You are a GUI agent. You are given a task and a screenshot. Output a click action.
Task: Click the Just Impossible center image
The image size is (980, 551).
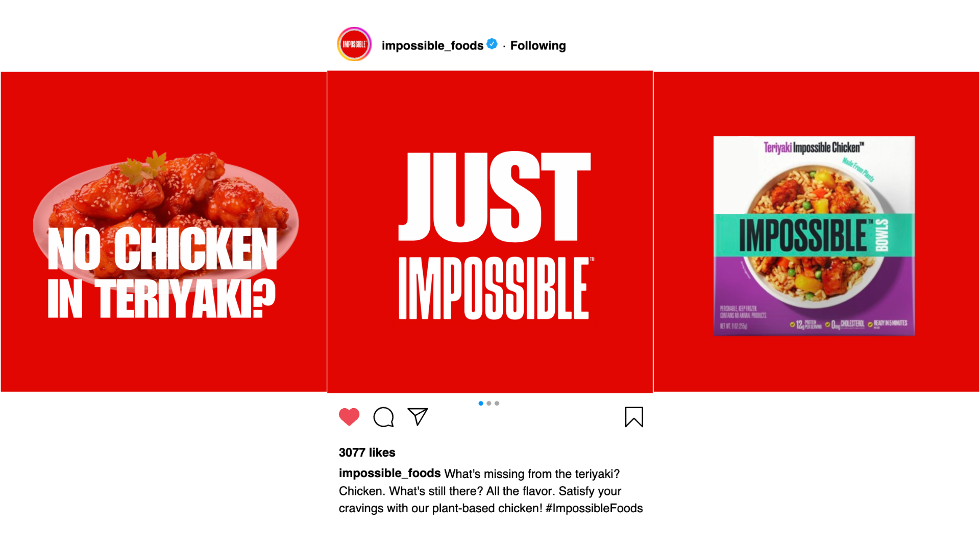coord(490,232)
